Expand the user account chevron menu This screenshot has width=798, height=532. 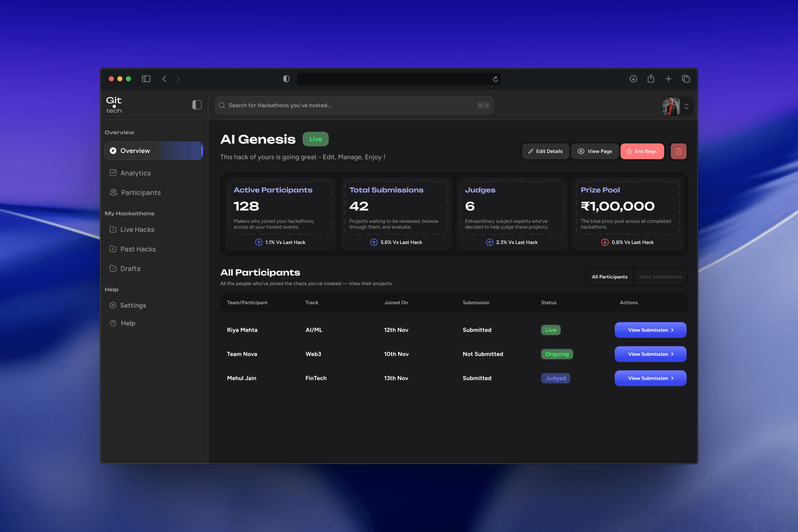coord(687,106)
